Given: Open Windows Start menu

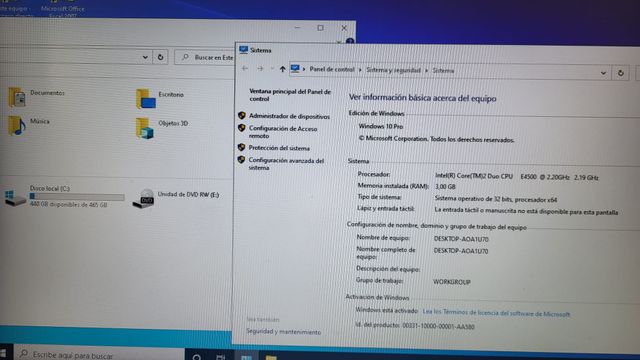Looking at the screenshot, I should 4,354.
